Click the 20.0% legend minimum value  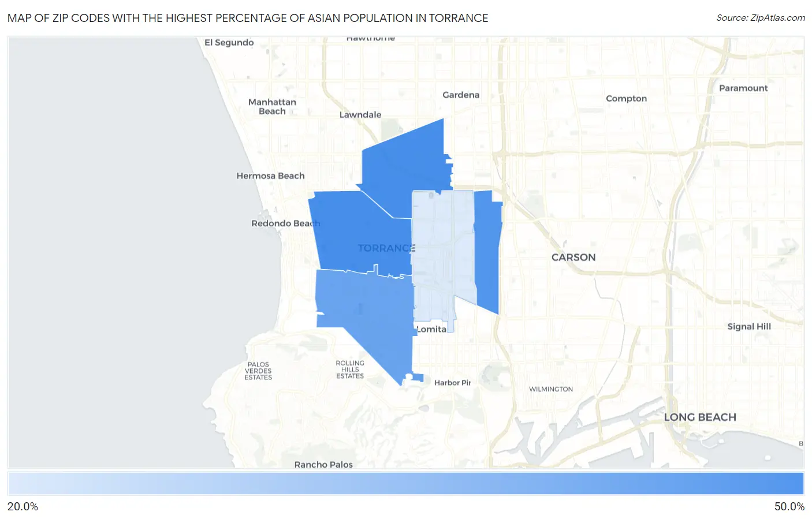[x=23, y=506]
